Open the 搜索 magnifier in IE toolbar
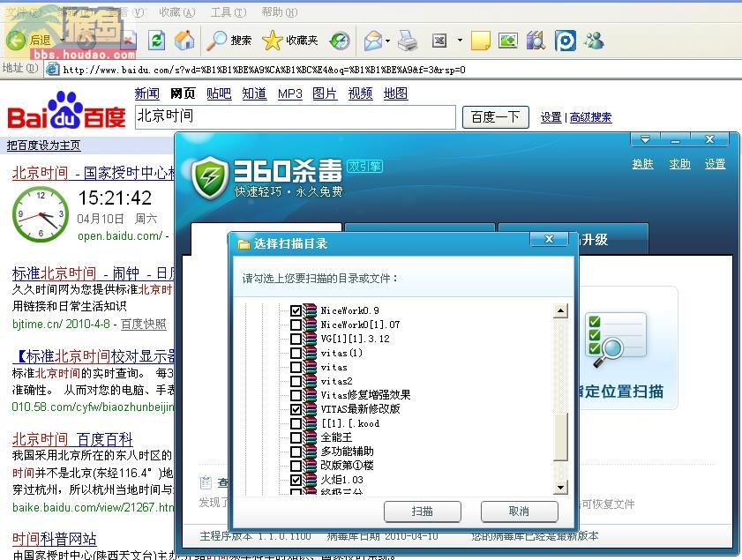742x560 pixels. tap(229, 41)
